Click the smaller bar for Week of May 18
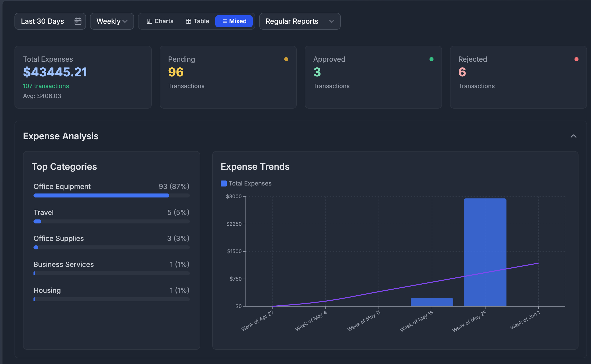The width and height of the screenshot is (591, 364). tap(431, 302)
